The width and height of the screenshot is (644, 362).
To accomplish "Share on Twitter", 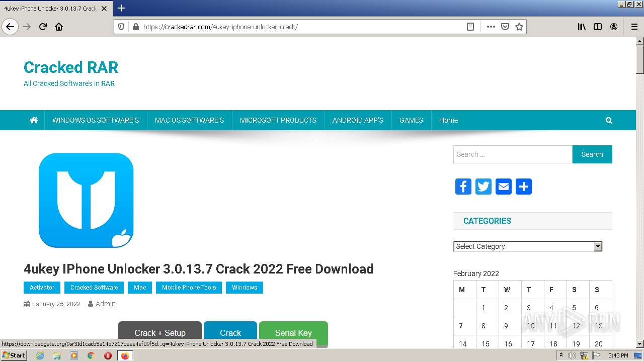I will [x=484, y=187].
